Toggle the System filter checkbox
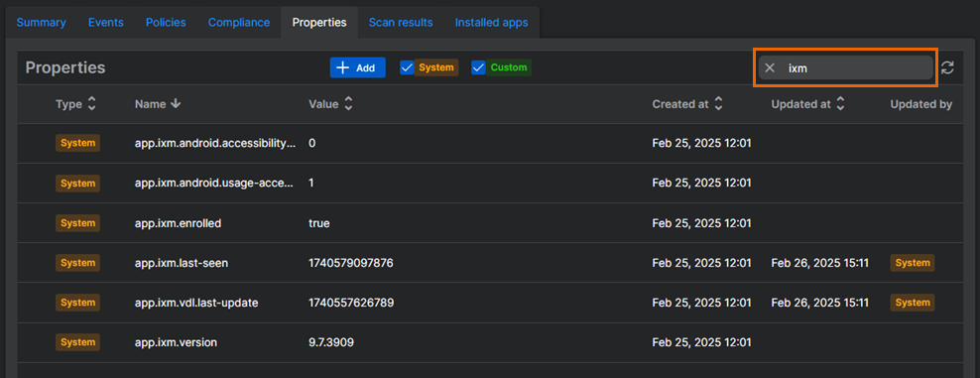This screenshot has width=980, height=378. (407, 67)
